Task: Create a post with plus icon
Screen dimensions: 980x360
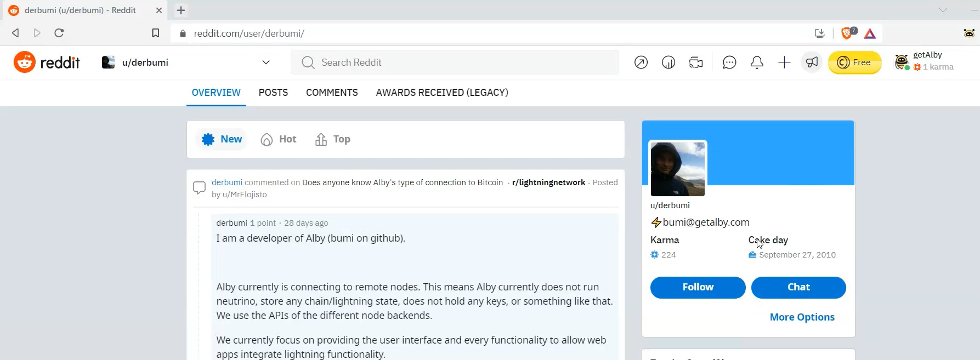Action: tap(784, 62)
